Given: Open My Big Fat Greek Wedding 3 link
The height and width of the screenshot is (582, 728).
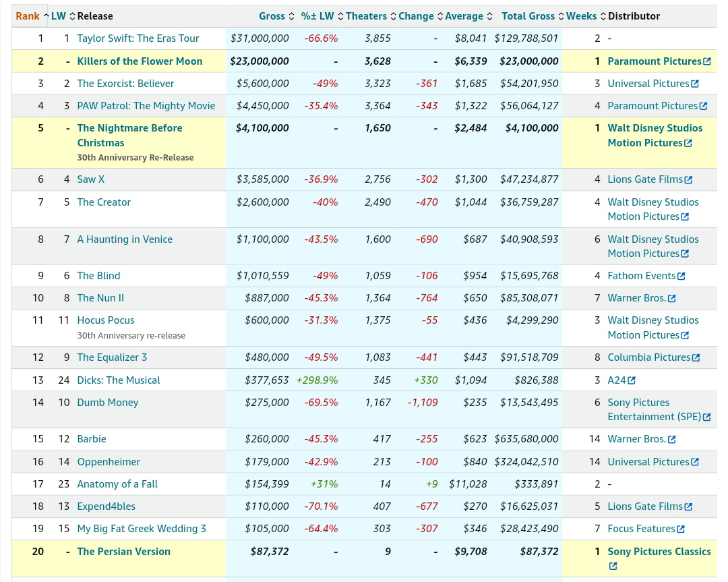Looking at the screenshot, I should tap(142, 529).
